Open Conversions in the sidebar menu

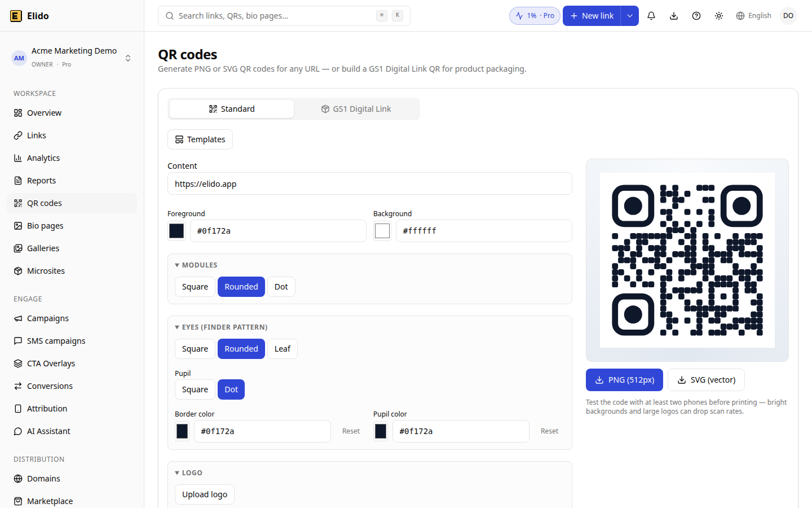coord(72,386)
